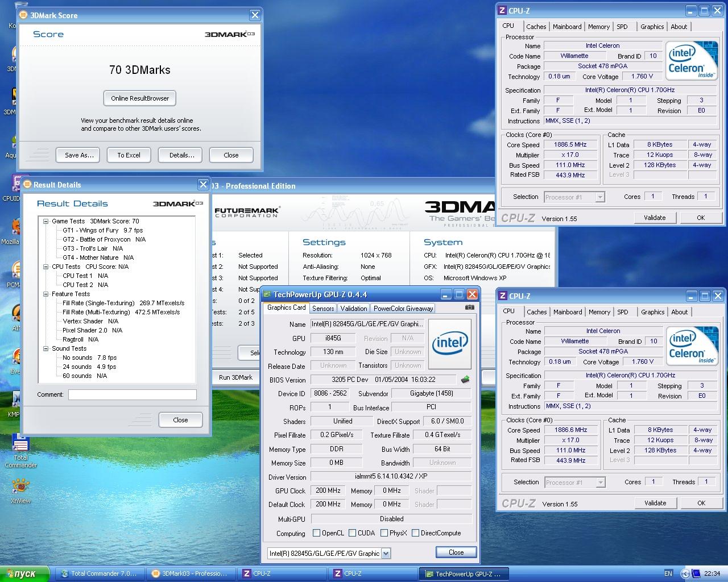The image size is (728, 582).
Task: Click the driver version ialmrnt5 6.14.10.4342 text
Action: pos(391,477)
